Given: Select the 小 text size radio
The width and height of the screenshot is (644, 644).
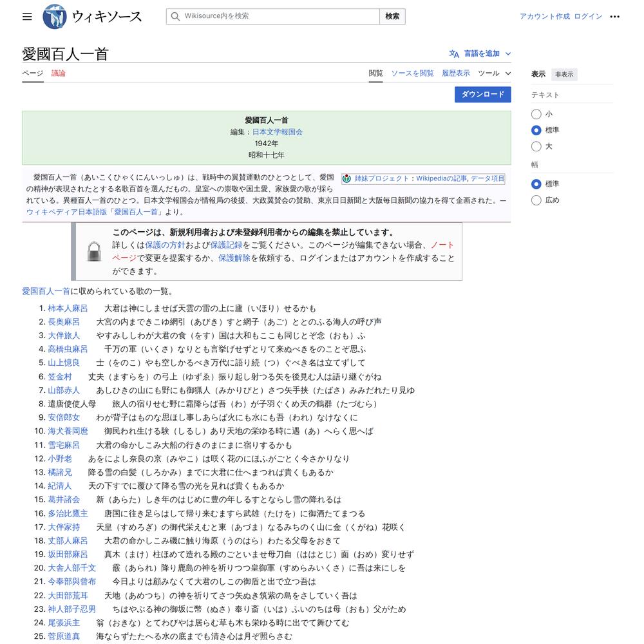Looking at the screenshot, I should click(536, 114).
